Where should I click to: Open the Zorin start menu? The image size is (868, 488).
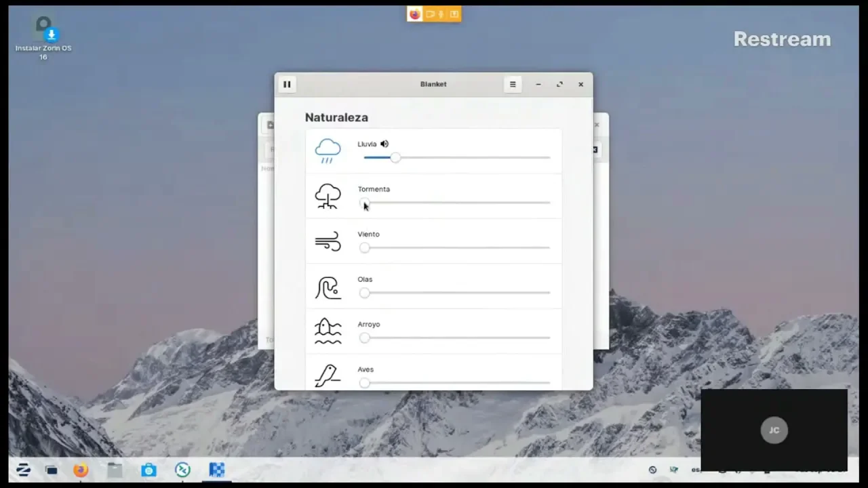[x=23, y=470]
